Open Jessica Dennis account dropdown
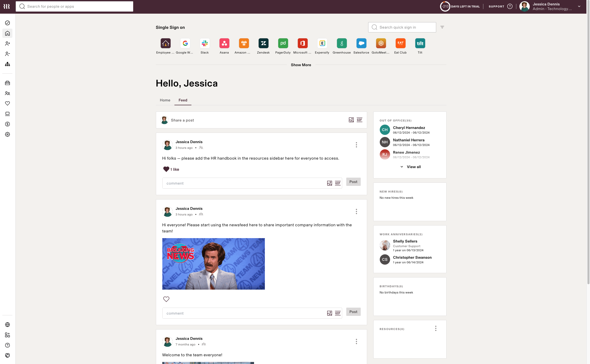 [579, 6]
